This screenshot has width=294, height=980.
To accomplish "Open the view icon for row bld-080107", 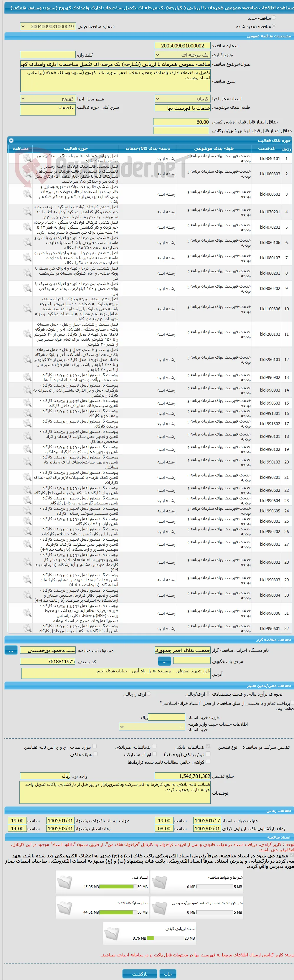I will pos(27,258).
